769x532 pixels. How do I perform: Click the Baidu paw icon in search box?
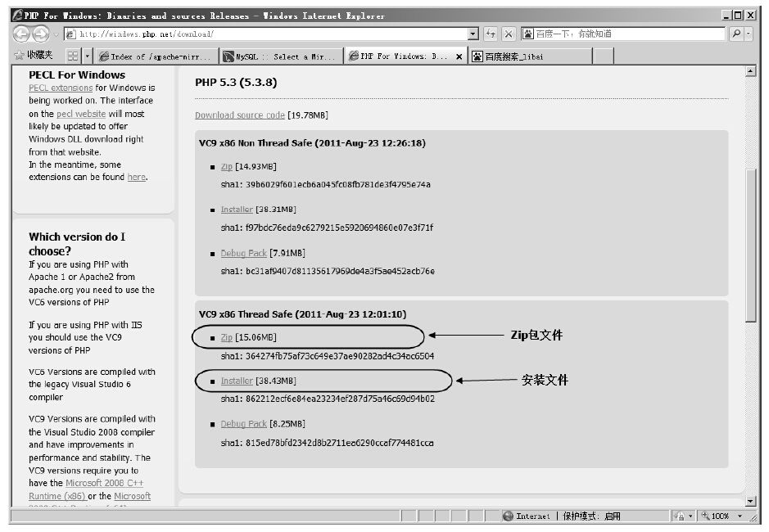[528, 34]
